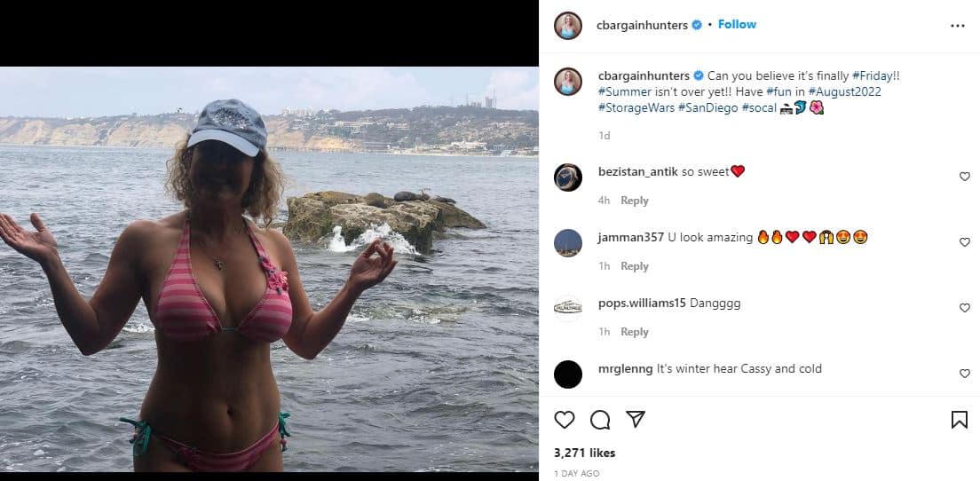Reply to jamman357's comment
This screenshot has width=980, height=481.
(635, 266)
